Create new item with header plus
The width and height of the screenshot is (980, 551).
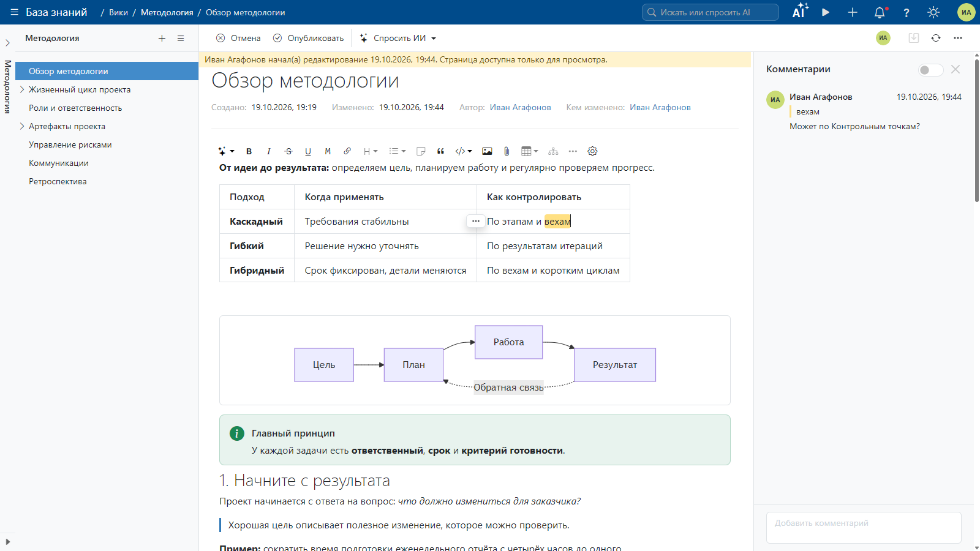pyautogui.click(x=853, y=12)
